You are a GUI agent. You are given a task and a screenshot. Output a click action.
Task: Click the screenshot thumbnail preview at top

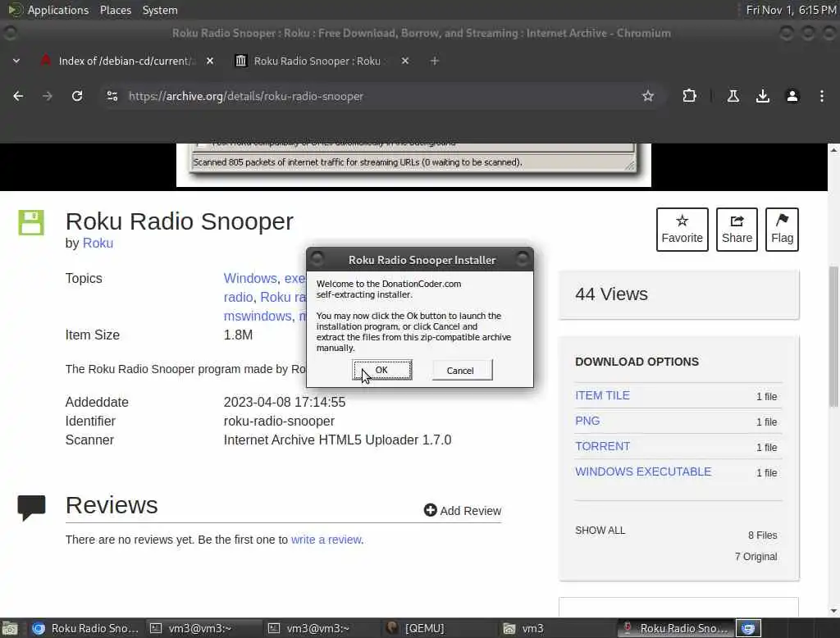tap(413, 165)
